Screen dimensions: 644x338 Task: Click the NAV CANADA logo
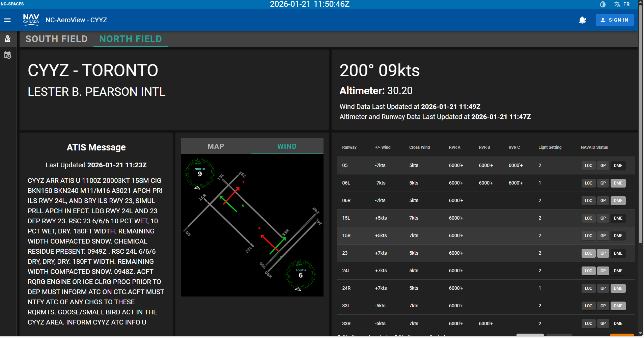[31, 20]
